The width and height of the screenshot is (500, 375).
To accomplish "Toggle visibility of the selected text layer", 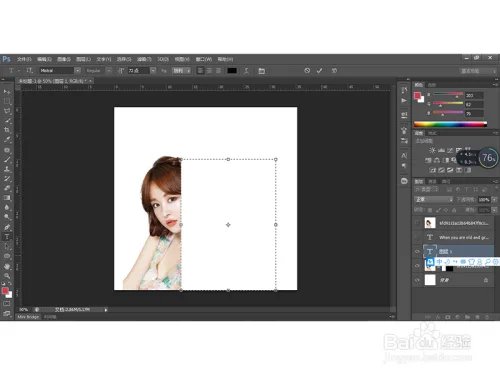I will (417, 252).
